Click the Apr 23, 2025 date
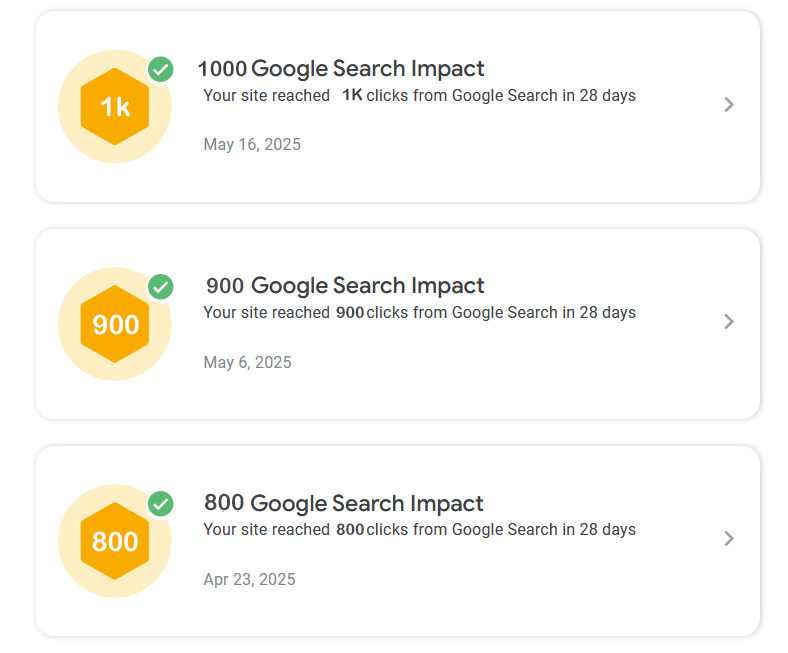788x653 pixels. tap(249, 579)
